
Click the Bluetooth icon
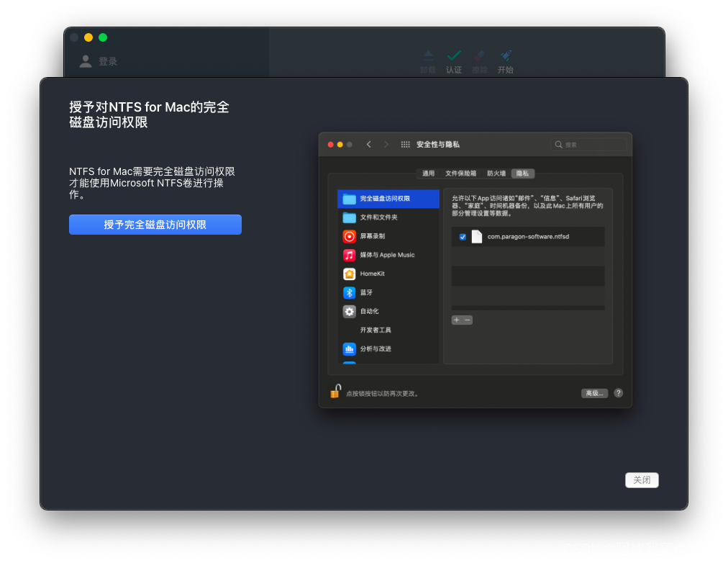[x=349, y=292]
